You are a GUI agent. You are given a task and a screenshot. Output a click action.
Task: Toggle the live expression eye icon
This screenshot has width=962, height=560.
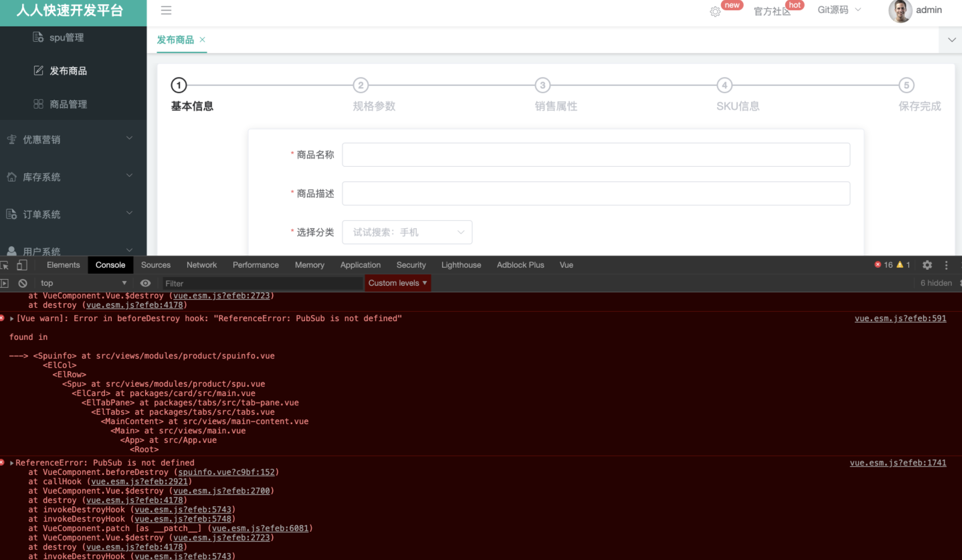coord(146,283)
